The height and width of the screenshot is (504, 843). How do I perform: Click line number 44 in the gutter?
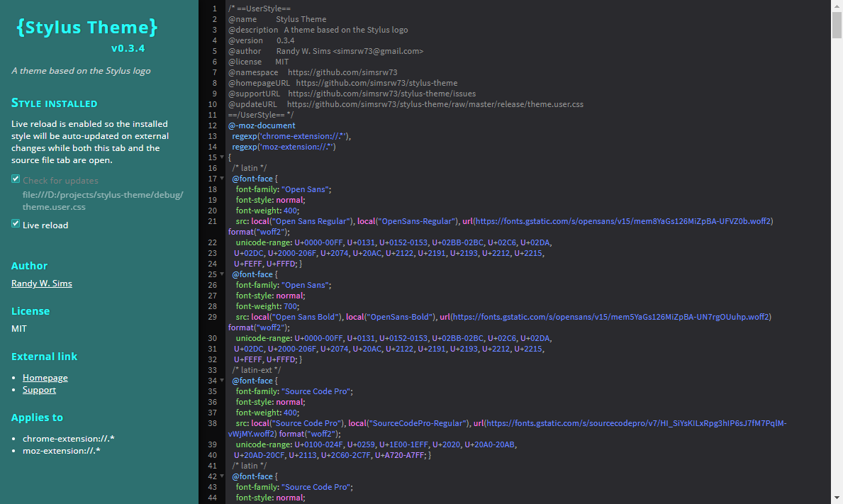213,498
